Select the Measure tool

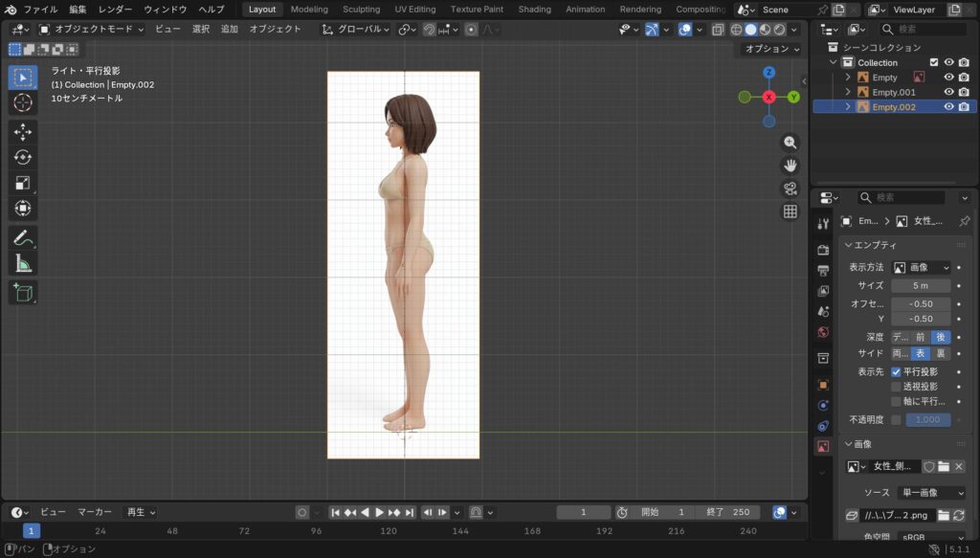point(23,263)
